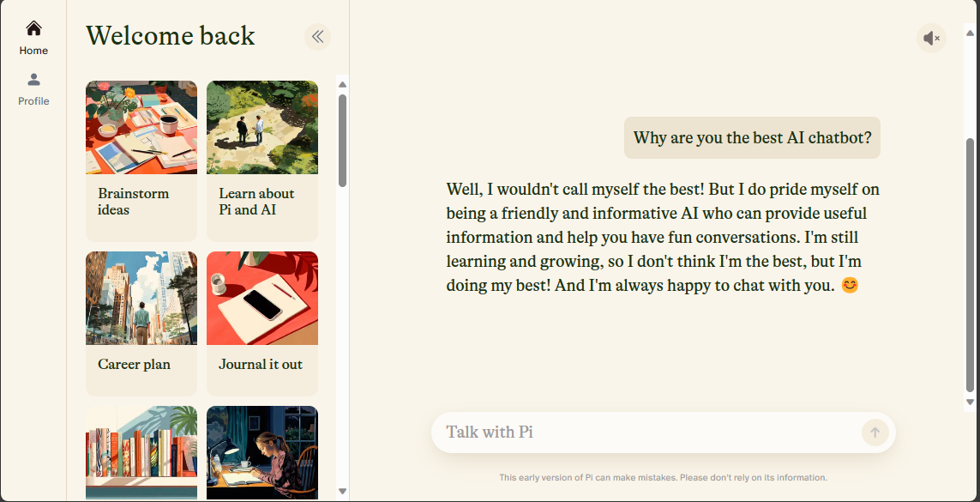Open the Profile page
Image resolution: width=980 pixels, height=502 pixels.
click(33, 88)
